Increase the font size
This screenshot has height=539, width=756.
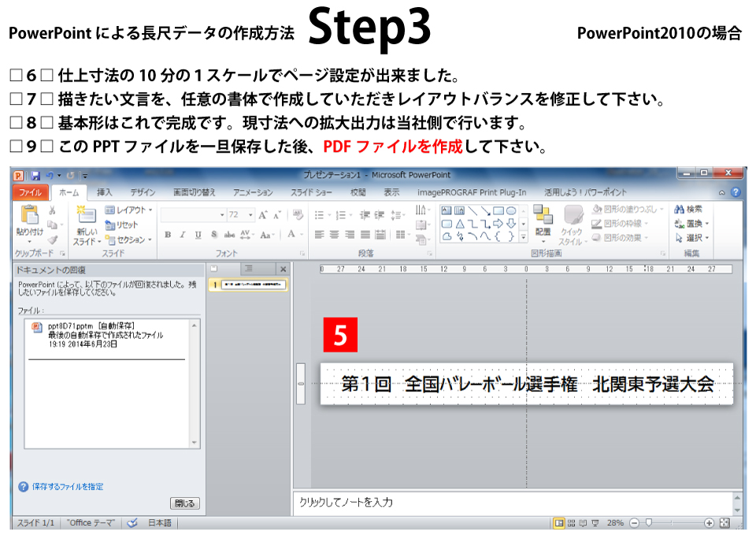pyautogui.click(x=263, y=214)
